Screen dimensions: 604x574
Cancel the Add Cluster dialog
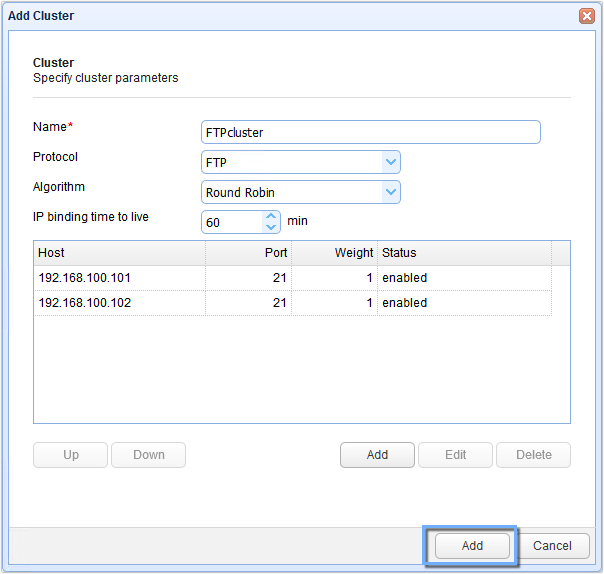point(552,546)
